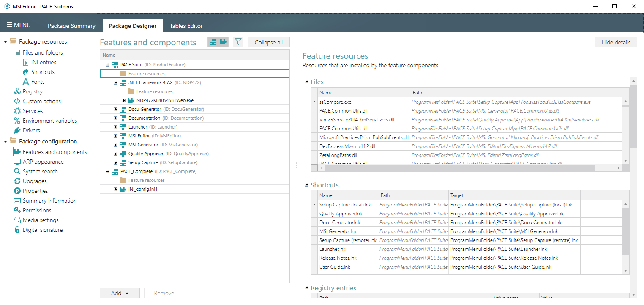Click the Media settings icon
The width and height of the screenshot is (644, 305).
click(x=17, y=220)
